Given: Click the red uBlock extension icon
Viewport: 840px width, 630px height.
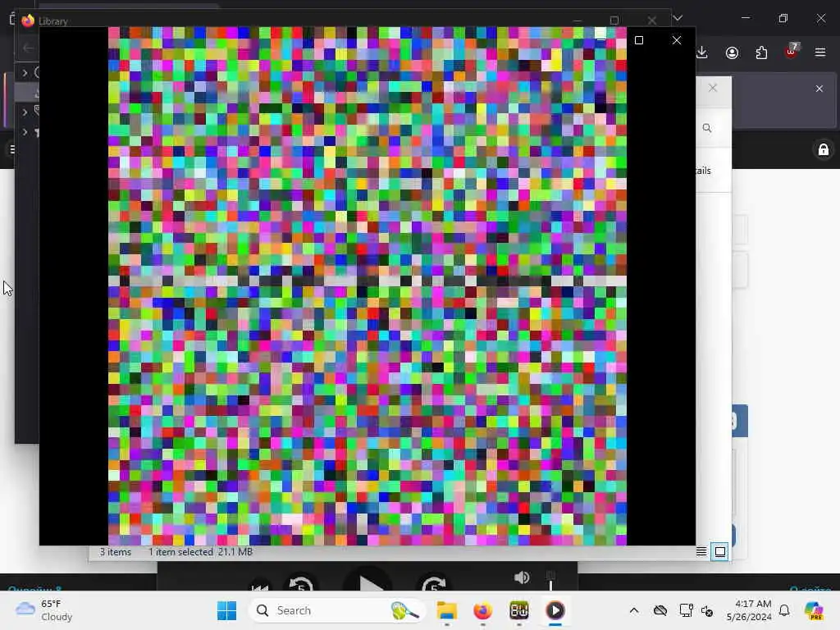Looking at the screenshot, I should tap(792, 52).
